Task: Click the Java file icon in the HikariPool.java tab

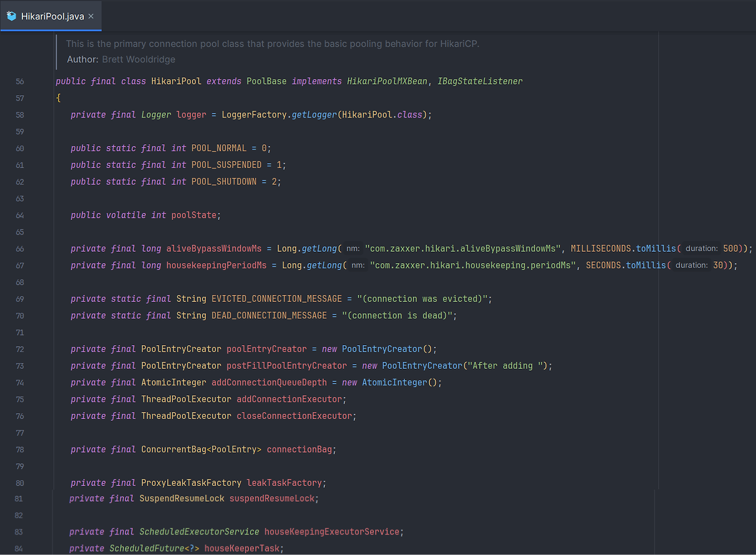Action: (12, 16)
